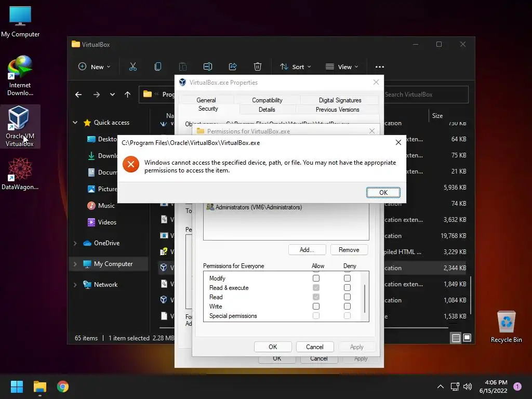Click OK in the Permissions dialog
The width and height of the screenshot is (532, 399).
tap(273, 347)
